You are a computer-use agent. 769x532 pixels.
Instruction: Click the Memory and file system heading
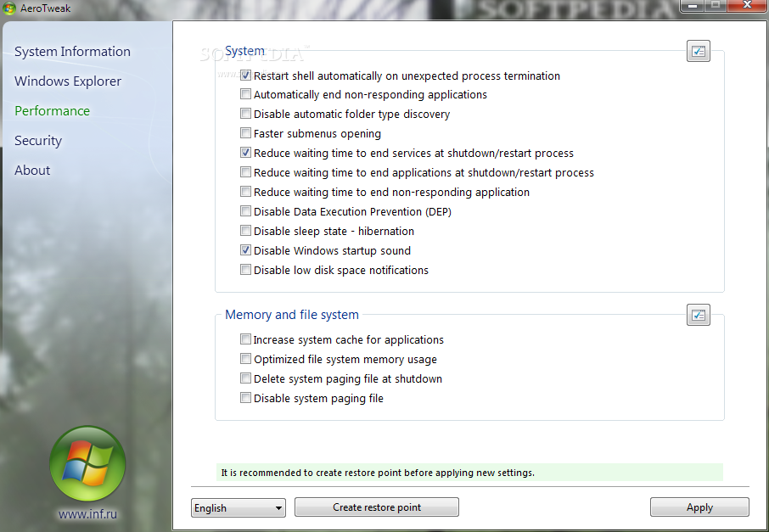point(292,315)
